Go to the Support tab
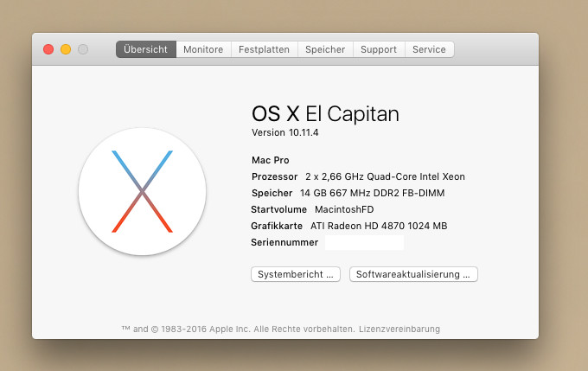The image size is (588, 371). 379,49
